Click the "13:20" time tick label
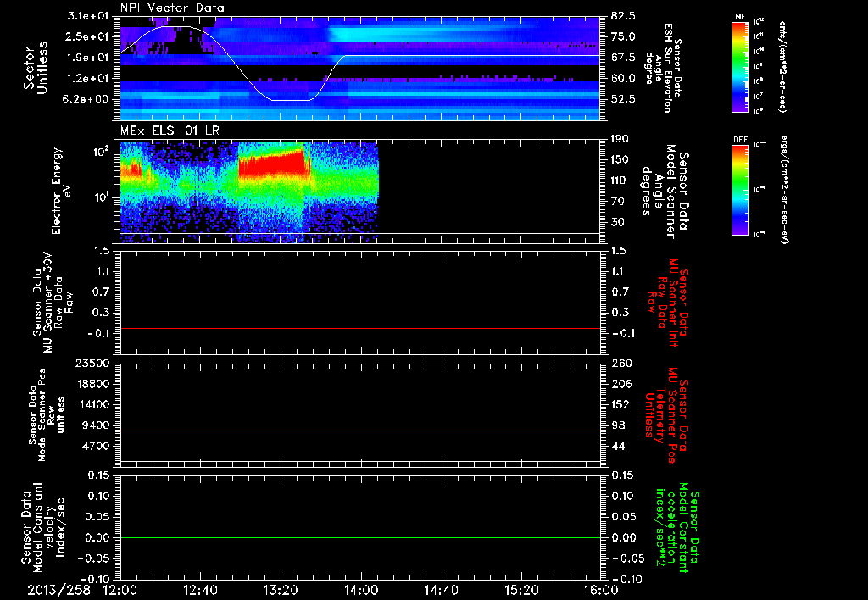 point(281,590)
